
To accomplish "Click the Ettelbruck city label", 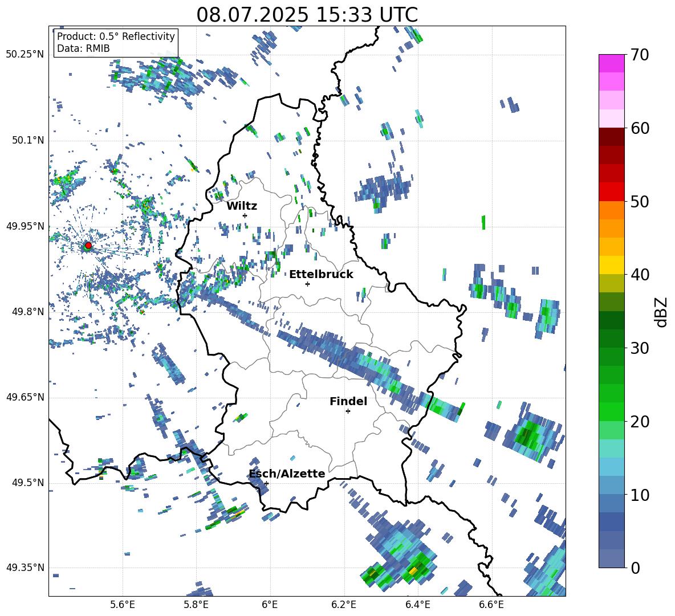I will 321,275.
